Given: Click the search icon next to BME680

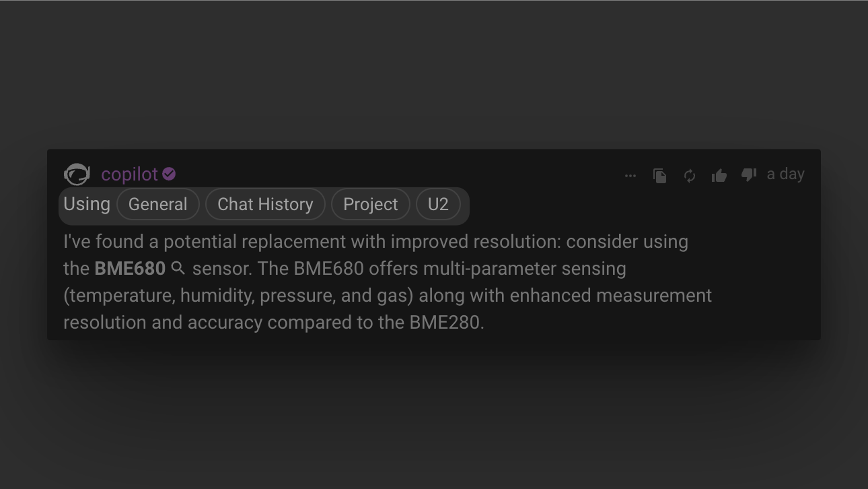Looking at the screenshot, I should point(178,268).
